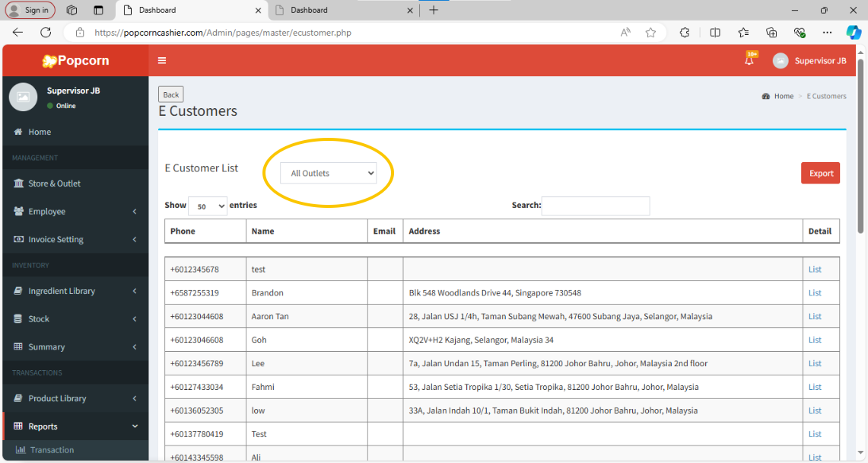Image resolution: width=868 pixels, height=463 pixels.
Task: Open Copilot icon in browser toolbar
Action: (x=853, y=32)
